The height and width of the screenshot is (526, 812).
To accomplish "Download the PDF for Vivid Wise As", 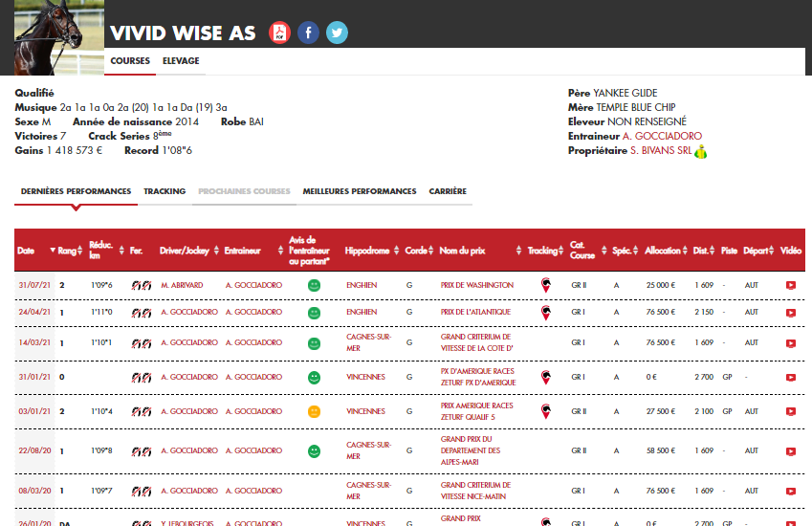I will 279,33.
